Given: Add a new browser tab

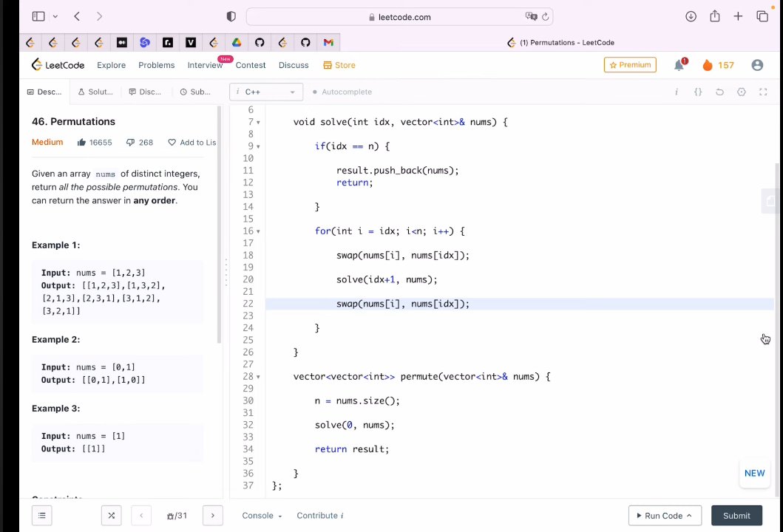Looking at the screenshot, I should point(738,16).
